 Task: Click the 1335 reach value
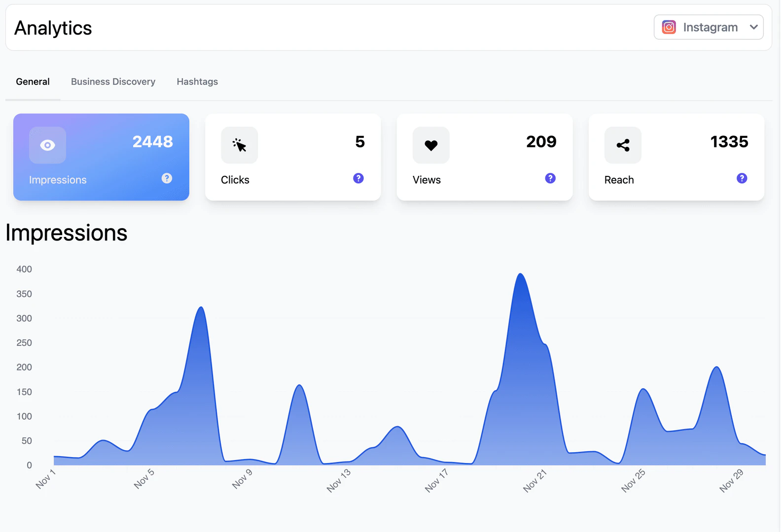[729, 142]
